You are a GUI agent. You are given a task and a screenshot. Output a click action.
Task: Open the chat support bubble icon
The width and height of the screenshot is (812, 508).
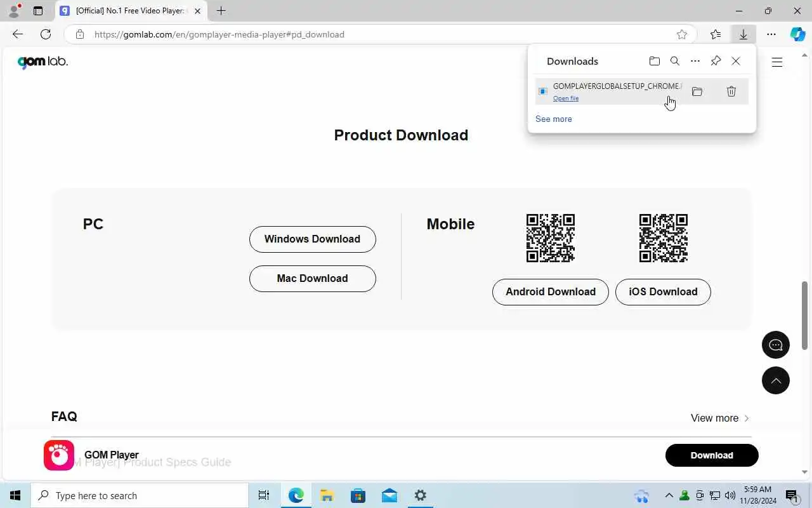click(776, 345)
